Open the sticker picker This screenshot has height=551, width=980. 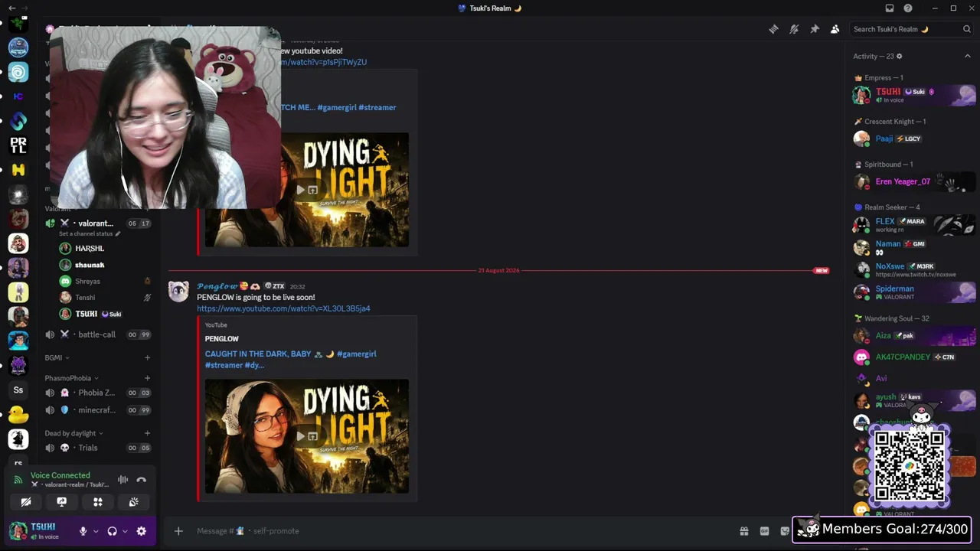pos(785,531)
